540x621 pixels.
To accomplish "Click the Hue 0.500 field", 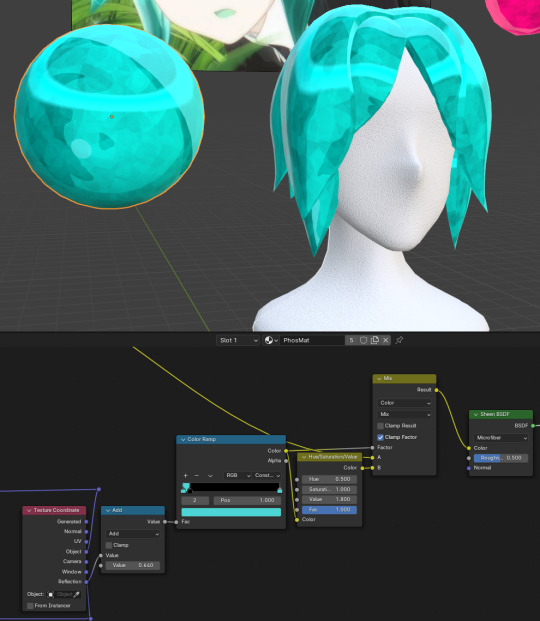I will point(329,479).
